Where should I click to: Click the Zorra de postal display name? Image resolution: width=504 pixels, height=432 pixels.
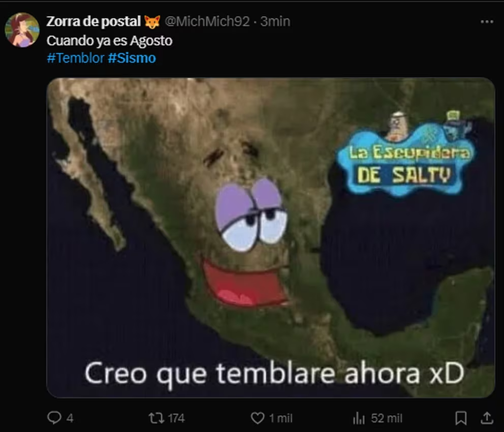tap(93, 21)
